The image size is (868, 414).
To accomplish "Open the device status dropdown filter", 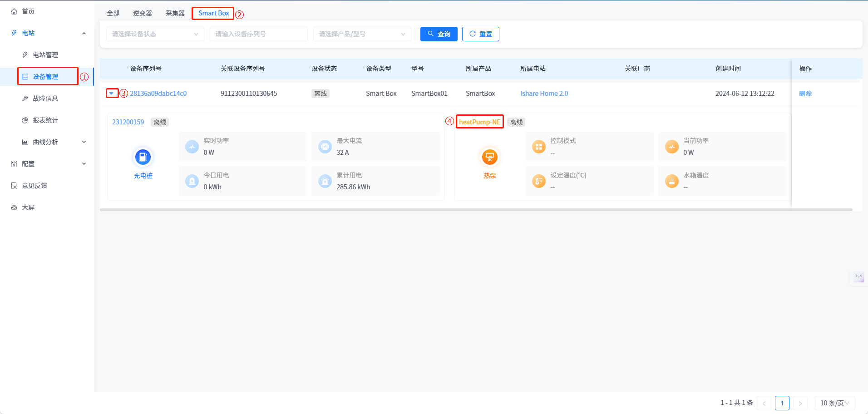I will pos(155,34).
